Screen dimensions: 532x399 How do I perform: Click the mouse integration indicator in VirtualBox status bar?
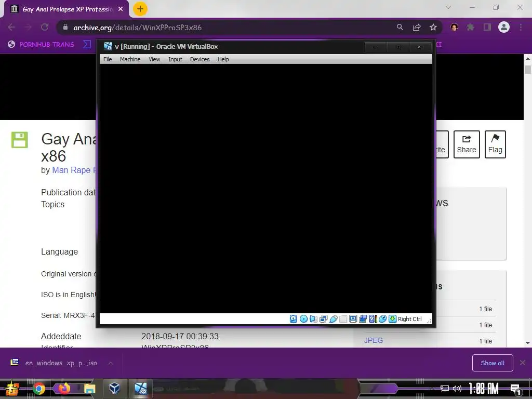tap(382, 319)
